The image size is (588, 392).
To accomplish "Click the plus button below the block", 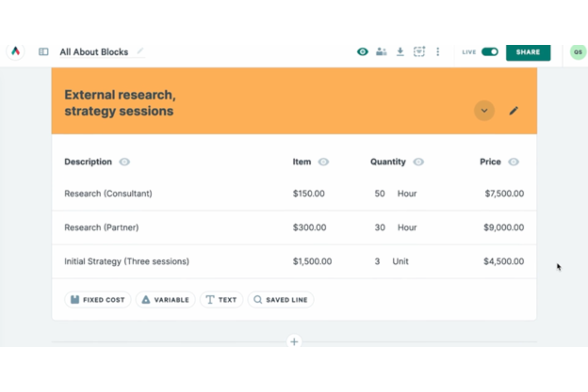I will tap(294, 342).
